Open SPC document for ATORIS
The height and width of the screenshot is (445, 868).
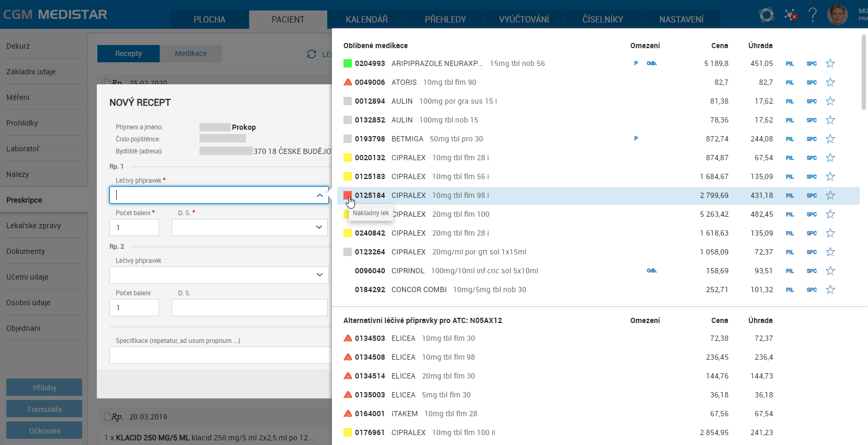coord(811,83)
